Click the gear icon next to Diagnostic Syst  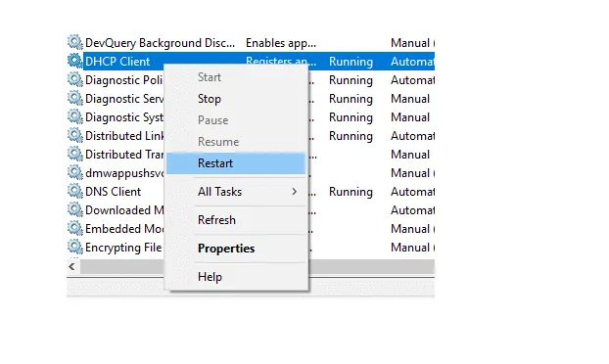(x=75, y=116)
